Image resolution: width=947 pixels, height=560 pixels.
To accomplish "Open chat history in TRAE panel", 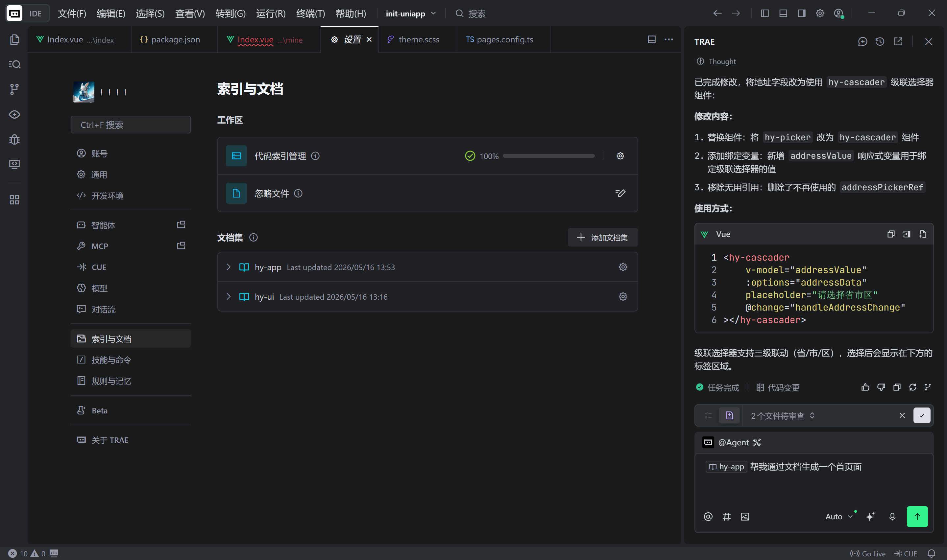I will (880, 41).
